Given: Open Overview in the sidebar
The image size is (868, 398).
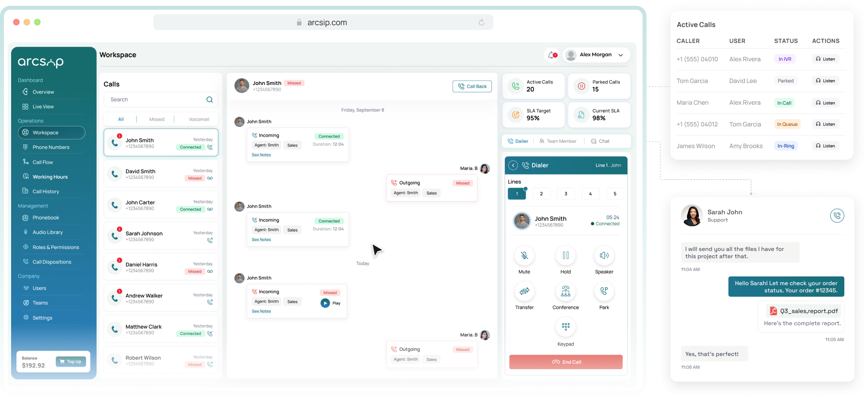Looking at the screenshot, I should click(43, 92).
